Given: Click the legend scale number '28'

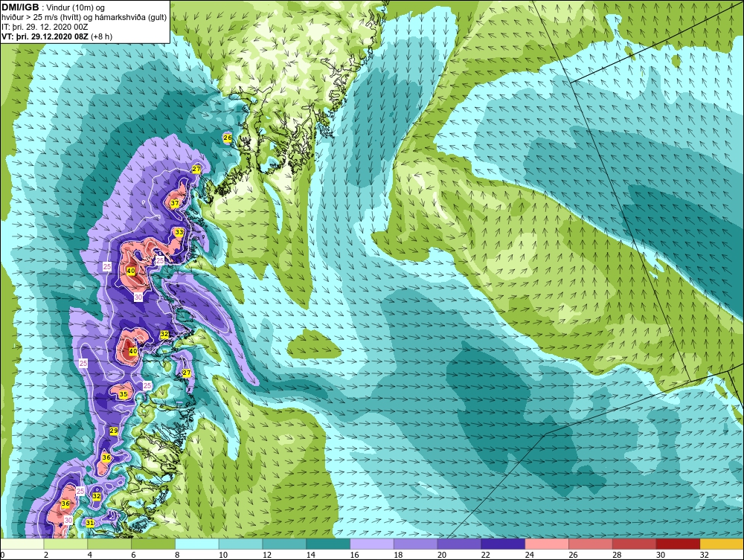Looking at the screenshot, I should click(x=617, y=555).
